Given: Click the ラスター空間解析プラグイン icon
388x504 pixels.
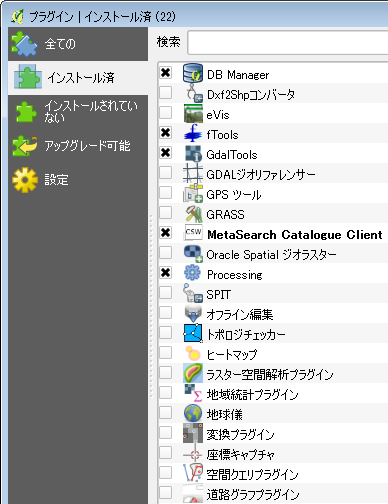Looking at the screenshot, I should coord(193,373).
